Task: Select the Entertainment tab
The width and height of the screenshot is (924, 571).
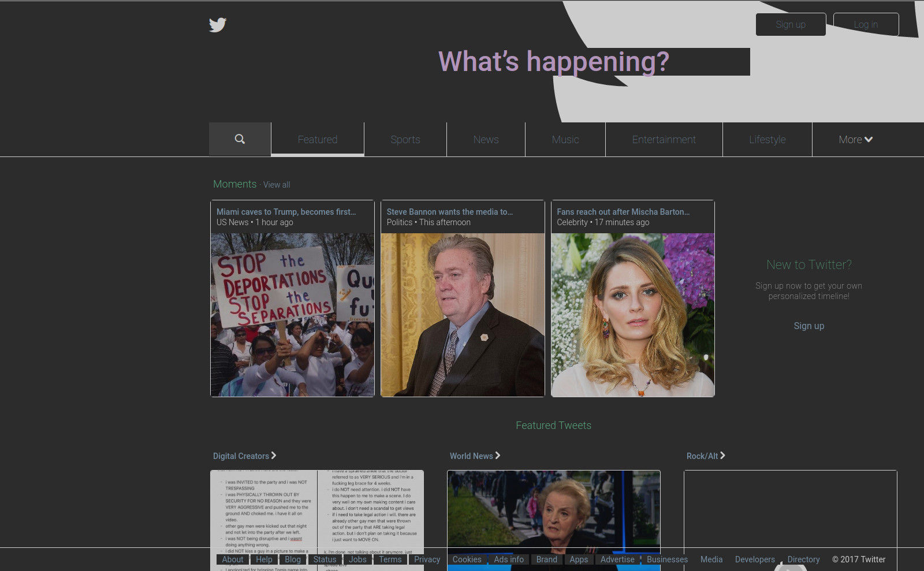Action: pyautogui.click(x=664, y=139)
